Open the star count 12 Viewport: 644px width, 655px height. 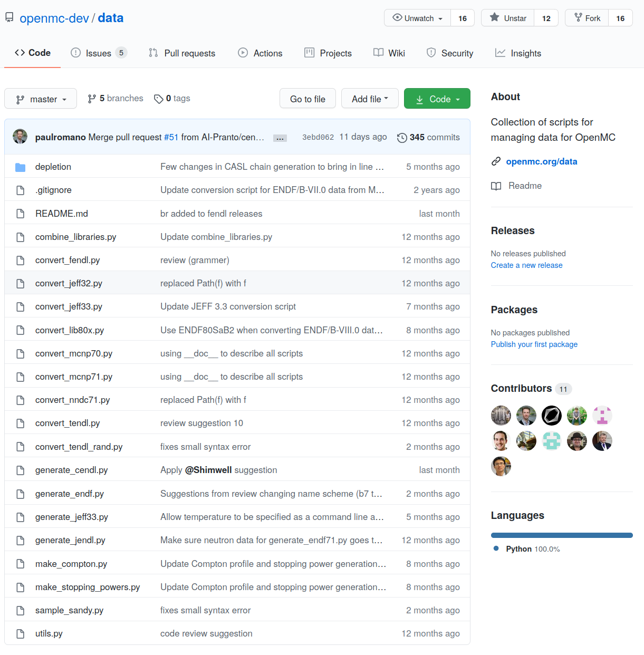(x=546, y=18)
